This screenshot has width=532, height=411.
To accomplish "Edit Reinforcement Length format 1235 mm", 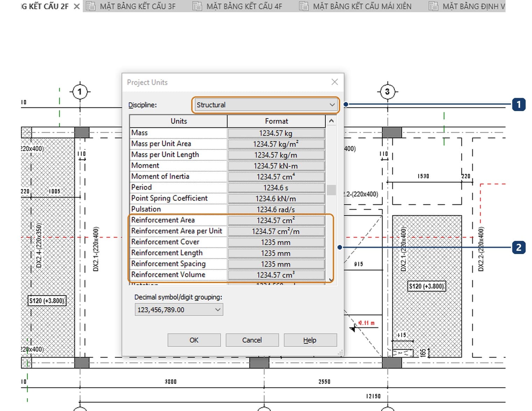I will point(276,253).
